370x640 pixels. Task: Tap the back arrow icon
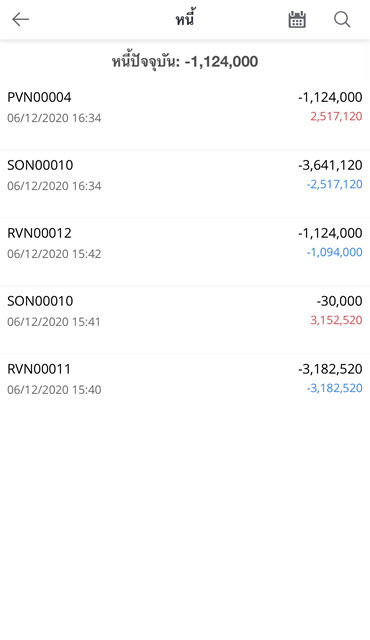[20, 19]
